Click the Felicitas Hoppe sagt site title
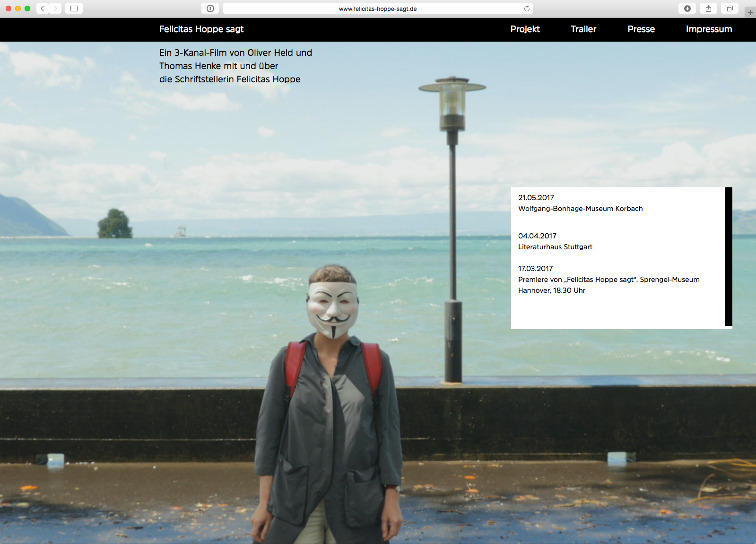Screen dimensions: 756x544 pyautogui.click(x=201, y=29)
